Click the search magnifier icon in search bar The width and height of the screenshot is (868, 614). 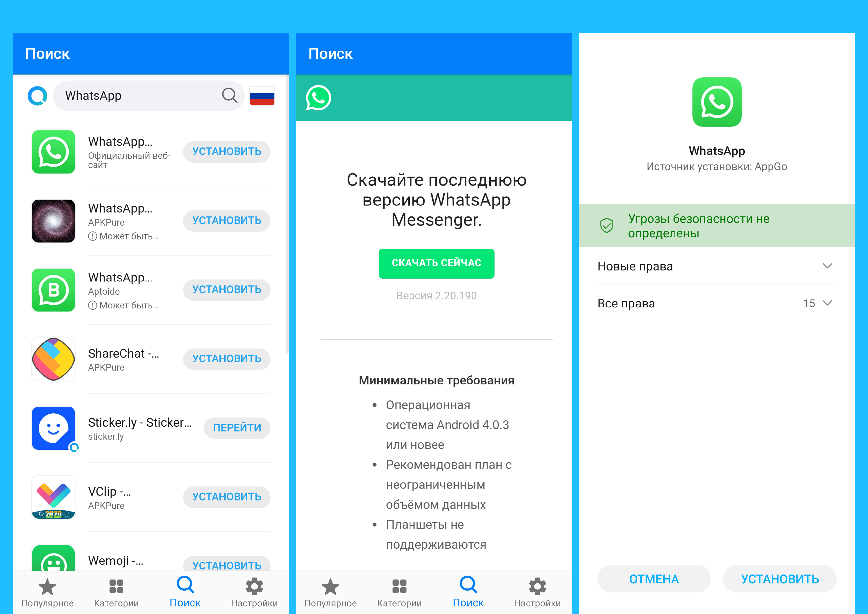(x=231, y=98)
